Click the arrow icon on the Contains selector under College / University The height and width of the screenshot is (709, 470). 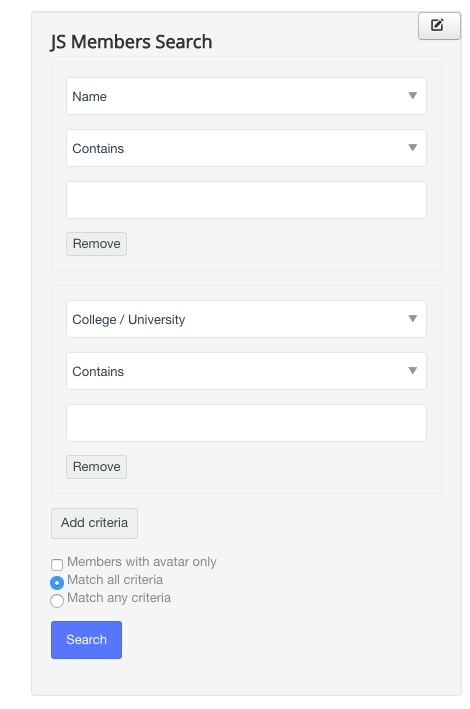click(x=412, y=371)
